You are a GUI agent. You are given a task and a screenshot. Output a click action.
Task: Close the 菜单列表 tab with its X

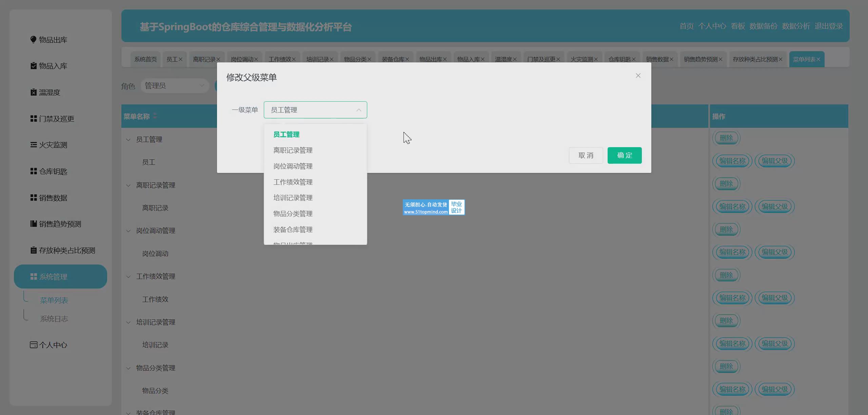point(818,59)
